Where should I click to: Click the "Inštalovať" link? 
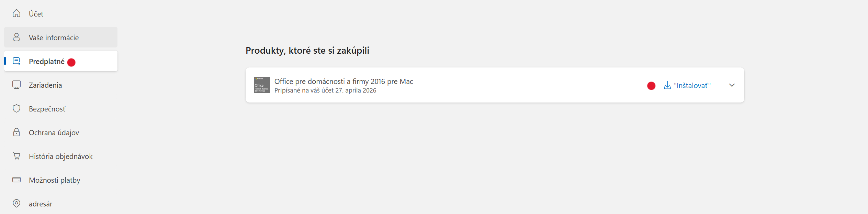pos(692,85)
